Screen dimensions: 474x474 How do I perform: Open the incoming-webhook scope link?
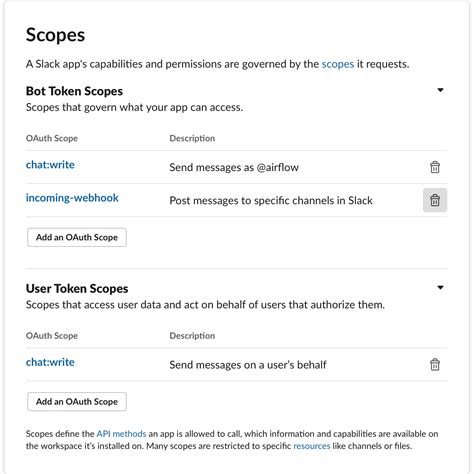72,198
